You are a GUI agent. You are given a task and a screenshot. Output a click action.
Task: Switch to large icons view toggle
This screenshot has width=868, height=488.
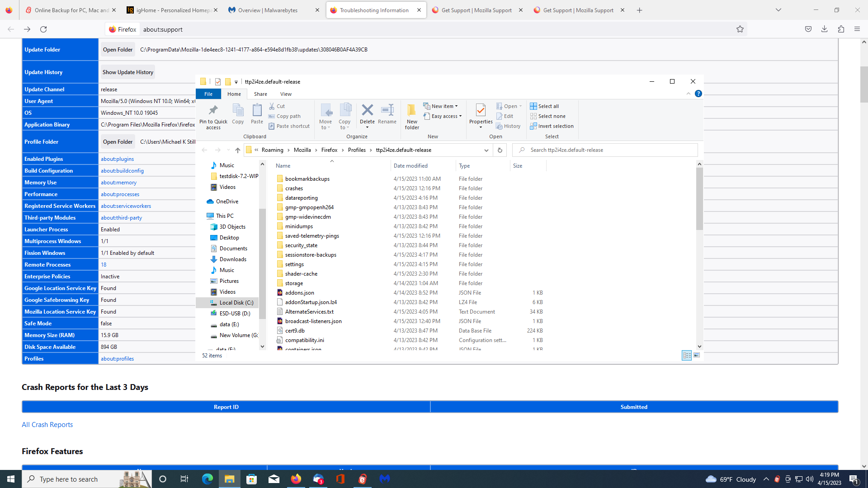(697, 356)
